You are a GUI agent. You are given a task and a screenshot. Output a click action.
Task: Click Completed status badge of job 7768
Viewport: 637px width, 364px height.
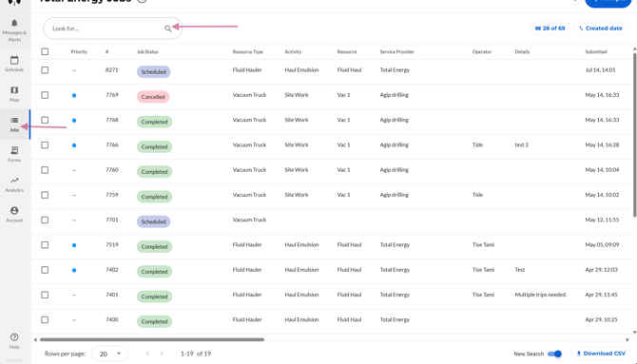(x=154, y=122)
